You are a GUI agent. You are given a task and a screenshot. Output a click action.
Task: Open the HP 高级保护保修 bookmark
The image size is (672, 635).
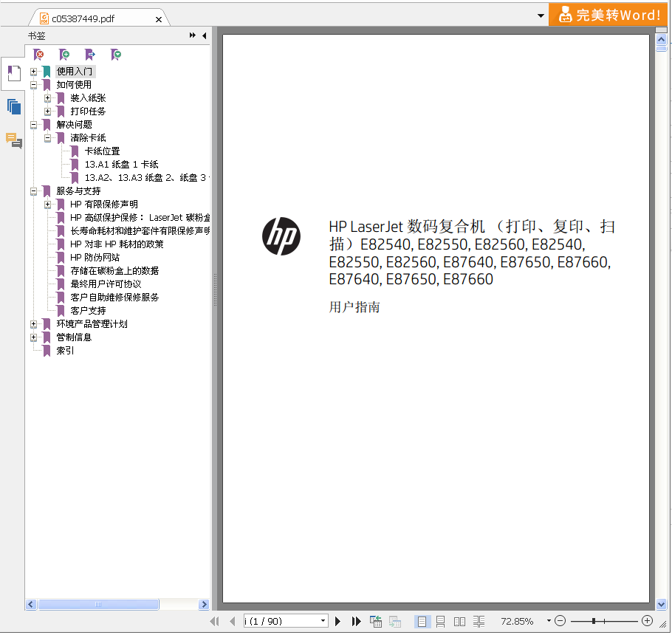tap(140, 218)
